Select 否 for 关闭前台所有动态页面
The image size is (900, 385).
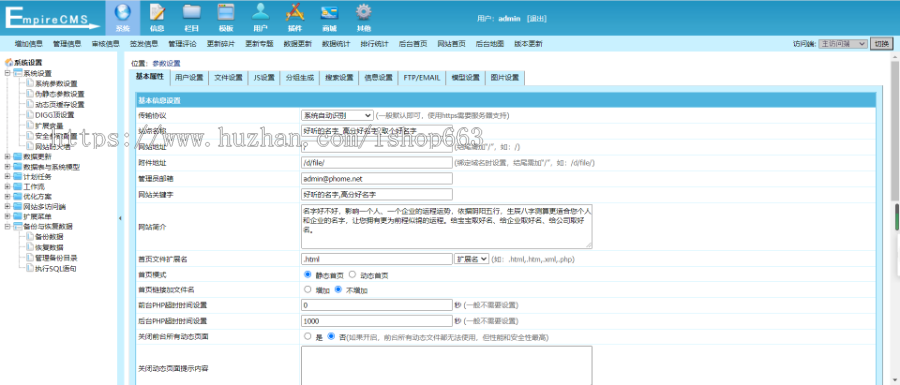331,337
